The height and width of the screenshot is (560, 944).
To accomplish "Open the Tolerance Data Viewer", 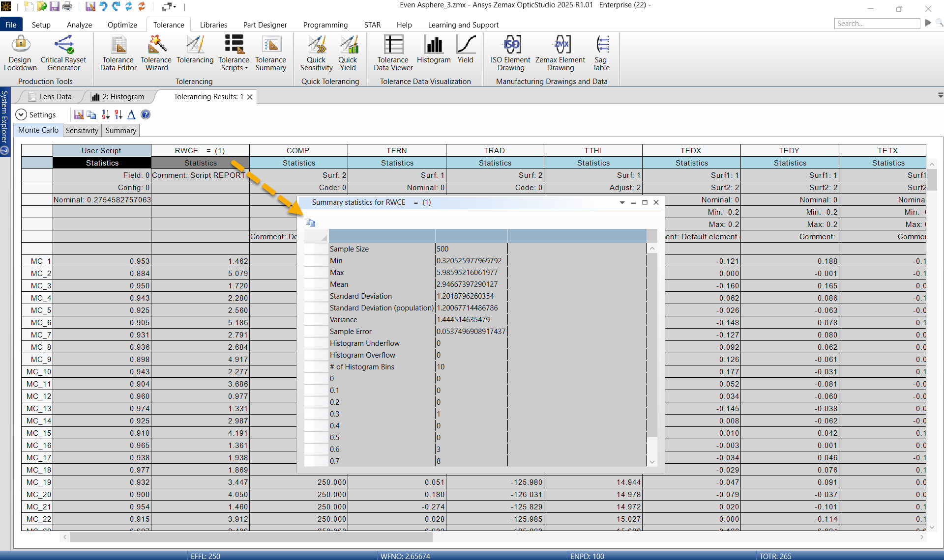I will click(x=393, y=53).
